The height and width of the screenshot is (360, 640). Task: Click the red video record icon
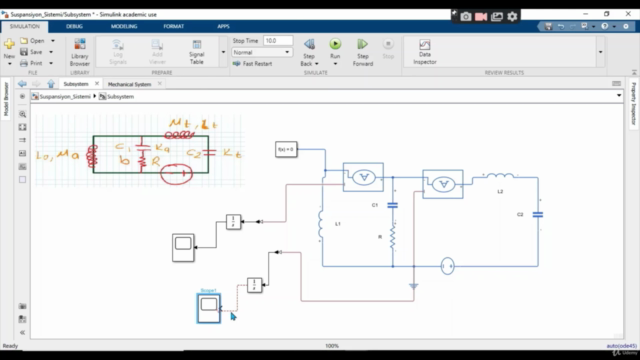[481, 16]
